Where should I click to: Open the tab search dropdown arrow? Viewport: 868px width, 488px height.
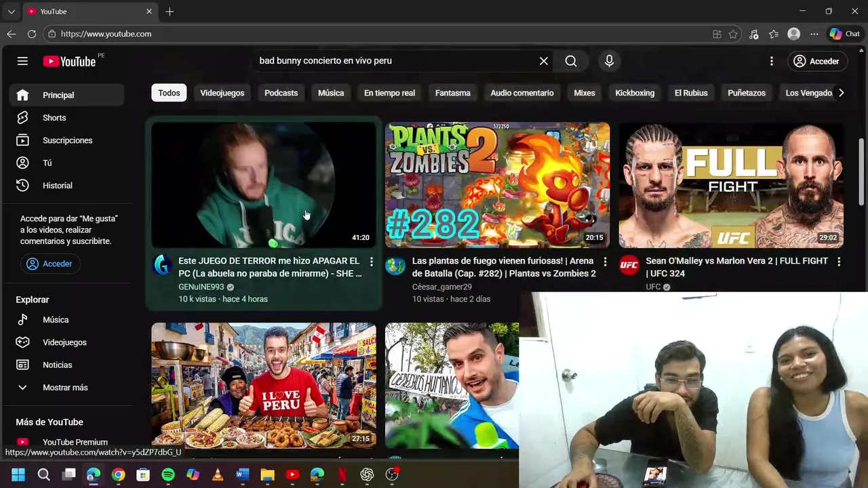point(12,12)
